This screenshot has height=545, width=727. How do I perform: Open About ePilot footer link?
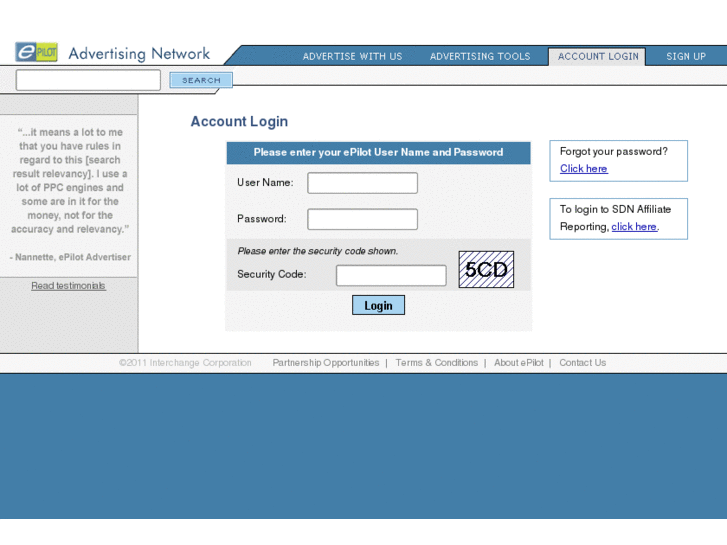[x=518, y=363]
